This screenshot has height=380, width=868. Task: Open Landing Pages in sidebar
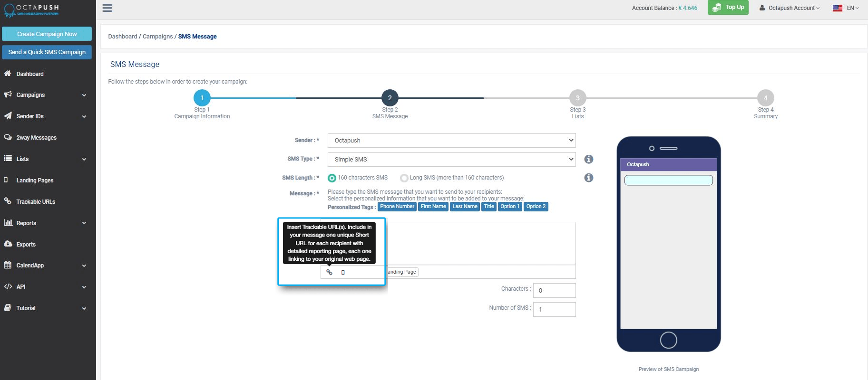click(x=35, y=180)
